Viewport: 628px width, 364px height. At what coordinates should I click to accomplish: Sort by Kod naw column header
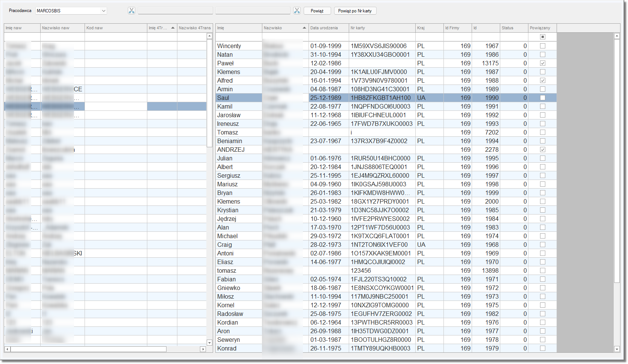(x=116, y=28)
